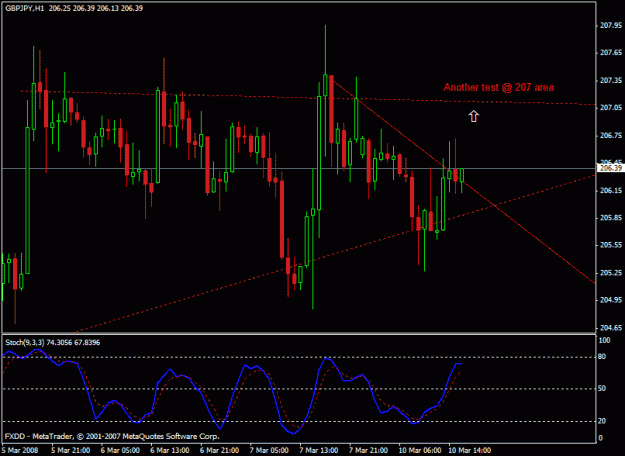Click the 100 level on stochastic scale
This screenshot has width=625, height=456.
605,340
